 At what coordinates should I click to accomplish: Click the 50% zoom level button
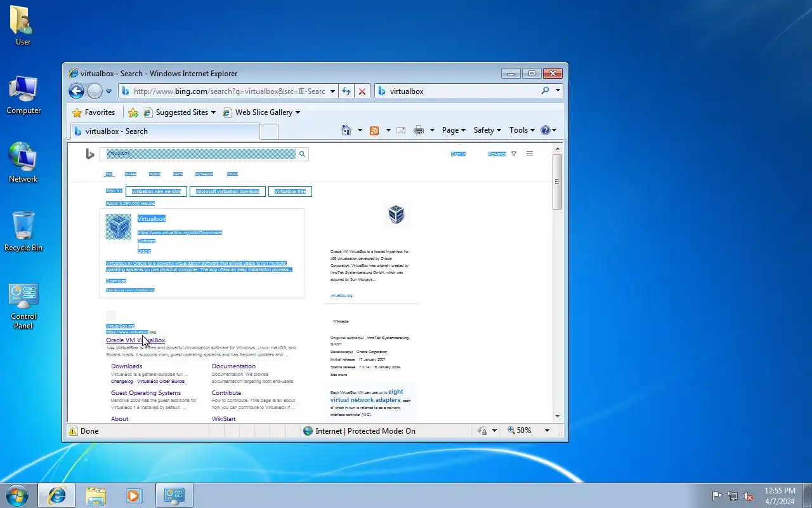click(x=520, y=431)
